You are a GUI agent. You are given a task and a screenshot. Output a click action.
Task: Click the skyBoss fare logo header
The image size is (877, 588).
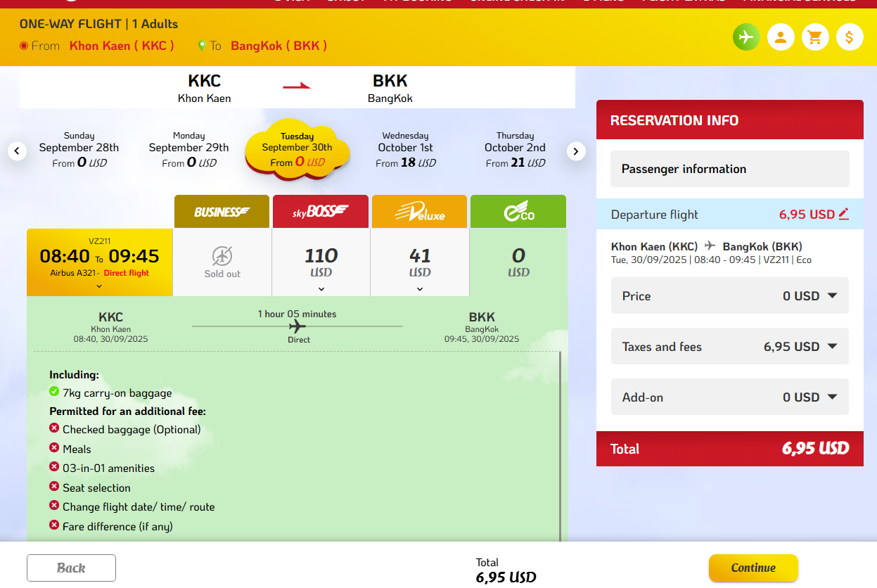(321, 212)
